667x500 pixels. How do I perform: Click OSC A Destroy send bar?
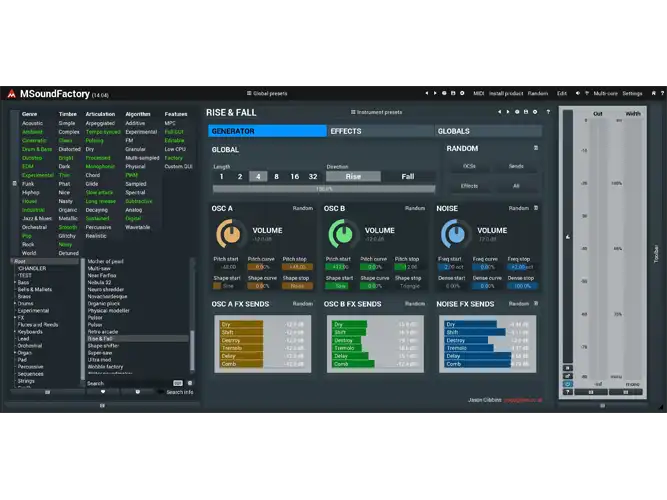pyautogui.click(x=262, y=340)
